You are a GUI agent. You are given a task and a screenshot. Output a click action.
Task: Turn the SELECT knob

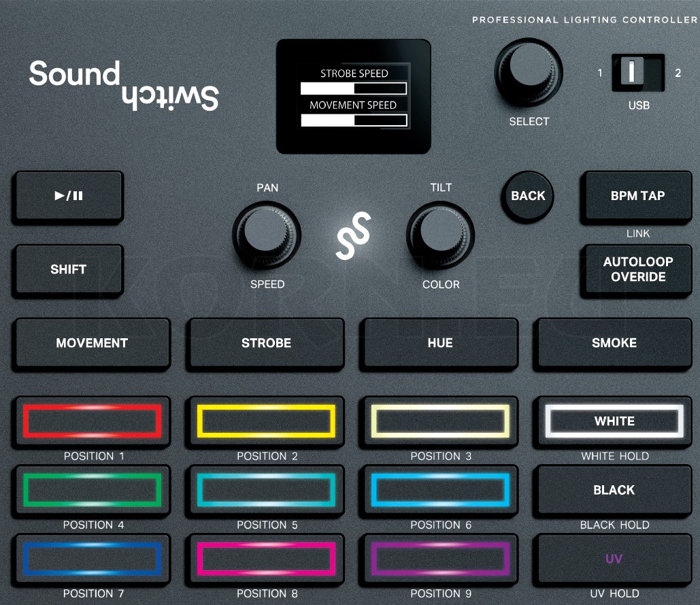click(x=529, y=73)
